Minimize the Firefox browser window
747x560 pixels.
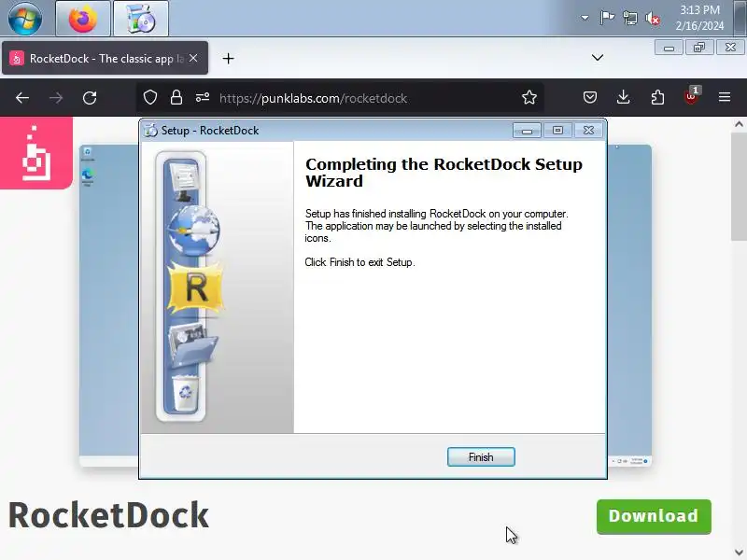coord(669,48)
